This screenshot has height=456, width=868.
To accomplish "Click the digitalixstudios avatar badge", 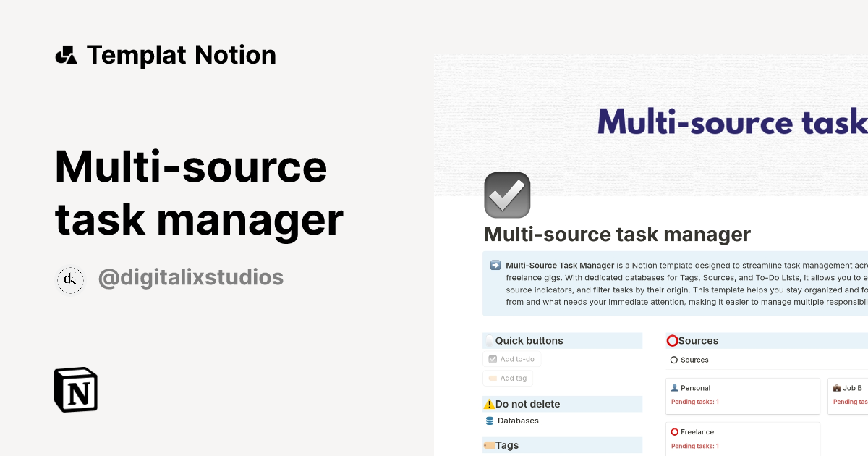I will tap(70, 280).
